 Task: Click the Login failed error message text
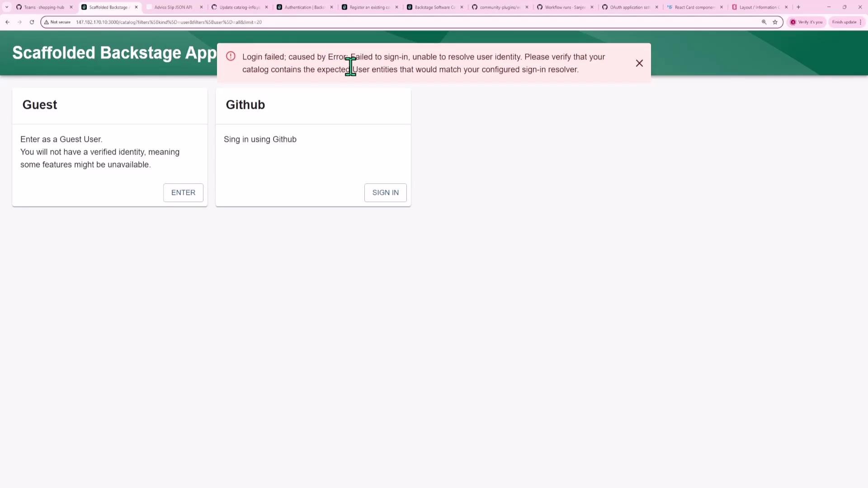424,63
